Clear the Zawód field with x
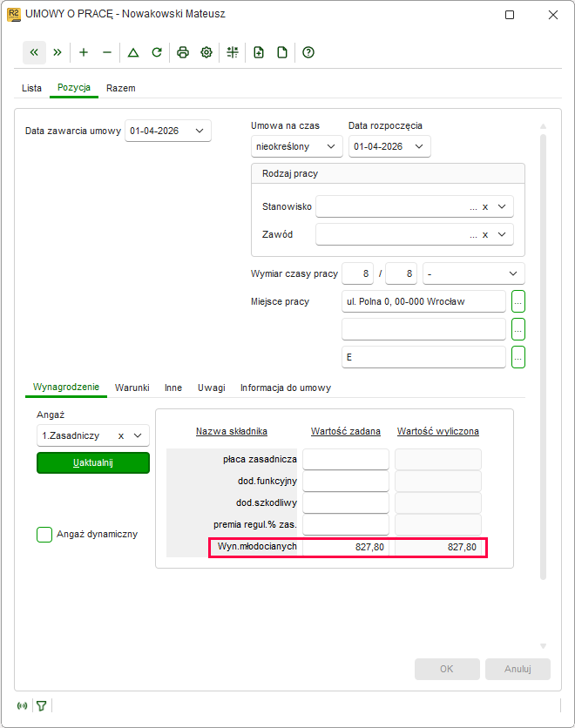Viewport: 575px width, 728px height. (x=485, y=235)
